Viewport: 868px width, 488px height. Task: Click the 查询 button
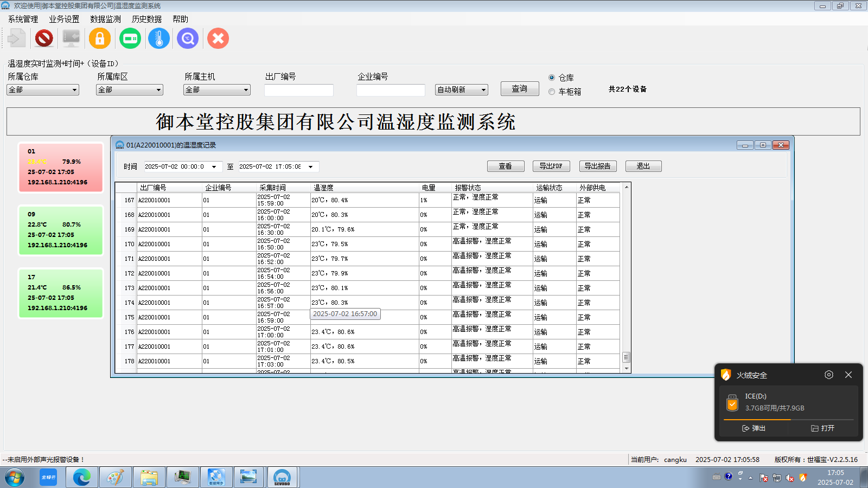(519, 88)
